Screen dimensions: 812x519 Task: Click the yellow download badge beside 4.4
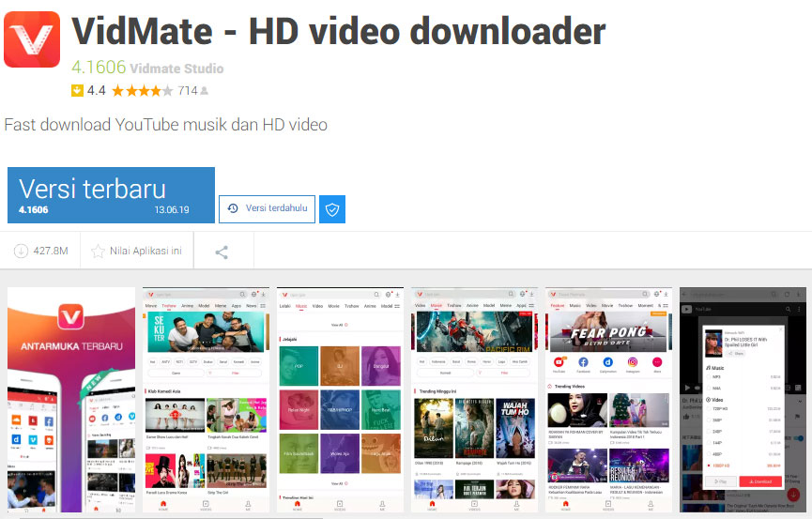tap(77, 91)
